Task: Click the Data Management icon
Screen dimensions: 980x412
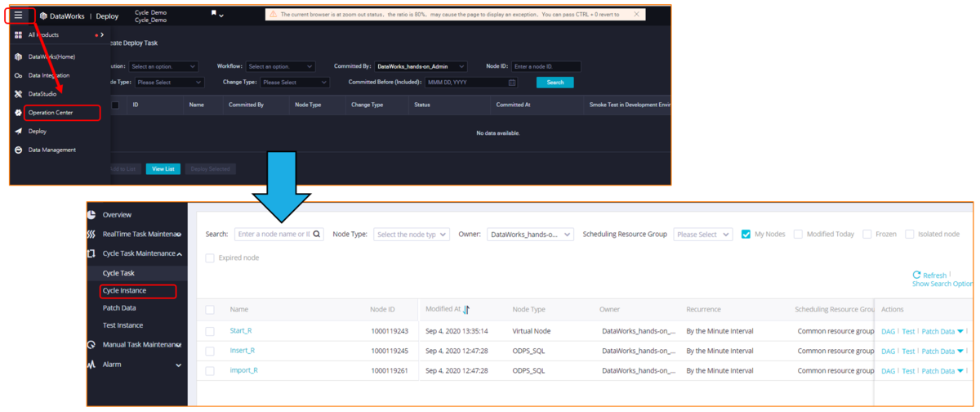Action: (x=18, y=150)
